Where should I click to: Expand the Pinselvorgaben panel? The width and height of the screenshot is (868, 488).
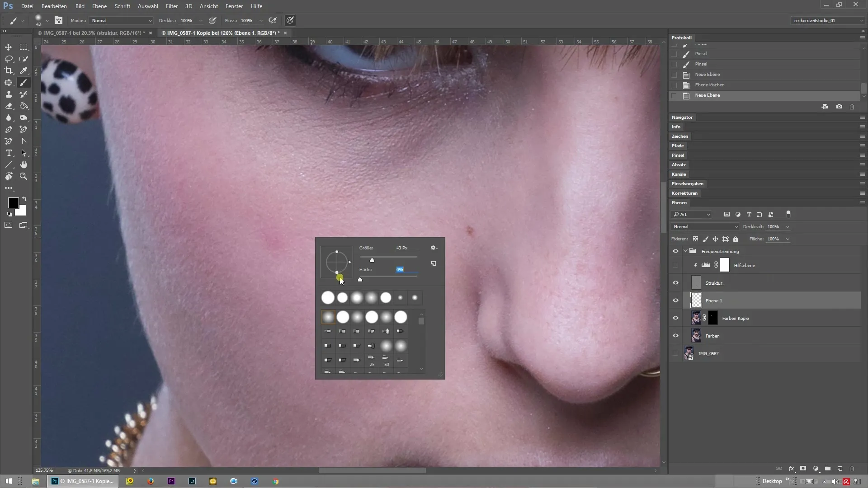pyautogui.click(x=688, y=183)
